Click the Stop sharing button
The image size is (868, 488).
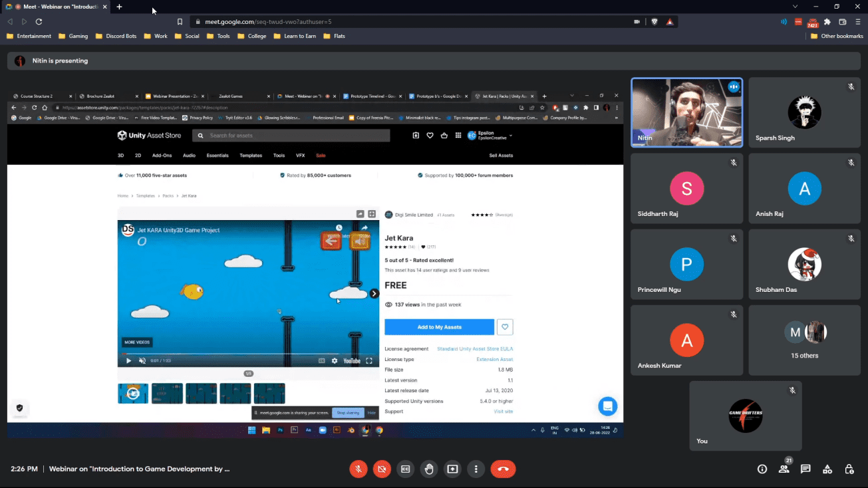(x=348, y=413)
